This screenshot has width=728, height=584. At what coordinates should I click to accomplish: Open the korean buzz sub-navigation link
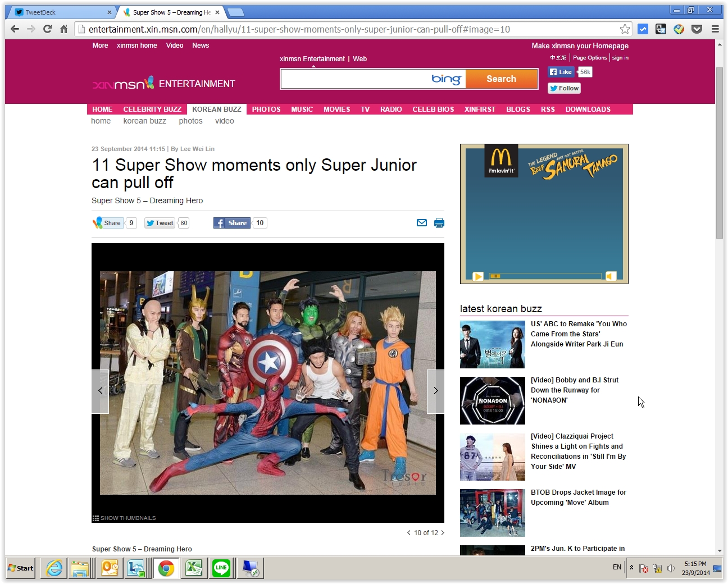pos(145,121)
